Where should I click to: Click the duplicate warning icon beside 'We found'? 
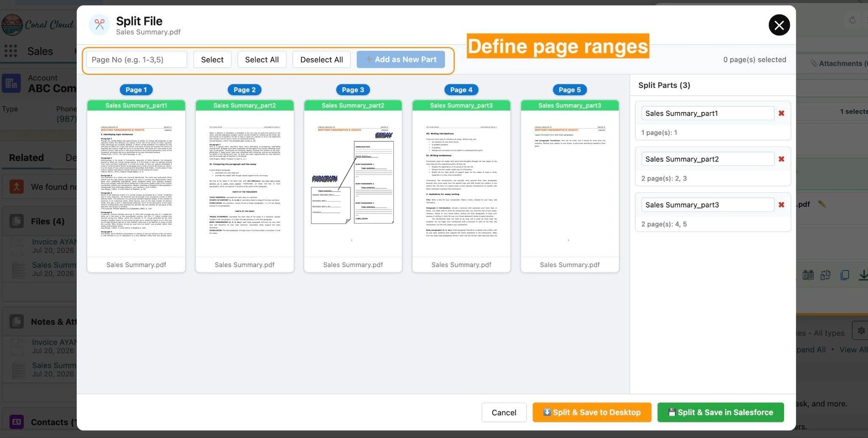click(x=17, y=187)
